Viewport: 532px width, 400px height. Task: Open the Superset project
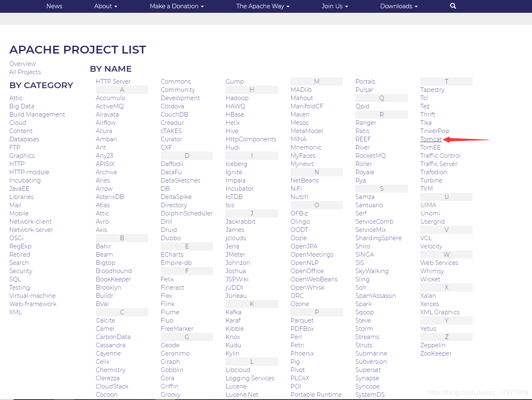point(368,370)
